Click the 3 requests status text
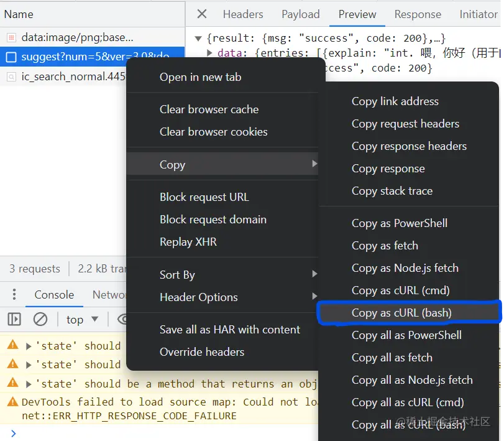 pyautogui.click(x=35, y=269)
